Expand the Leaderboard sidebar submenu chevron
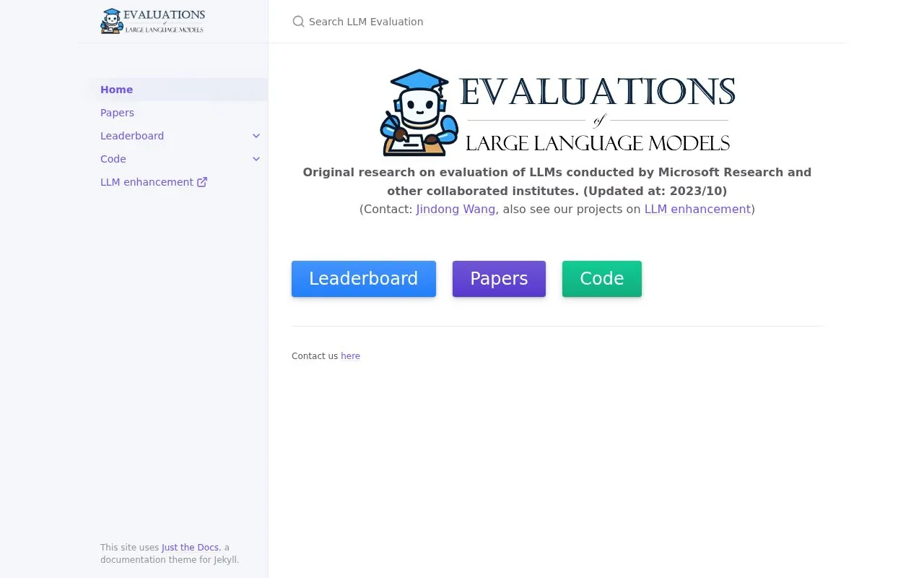 point(256,136)
